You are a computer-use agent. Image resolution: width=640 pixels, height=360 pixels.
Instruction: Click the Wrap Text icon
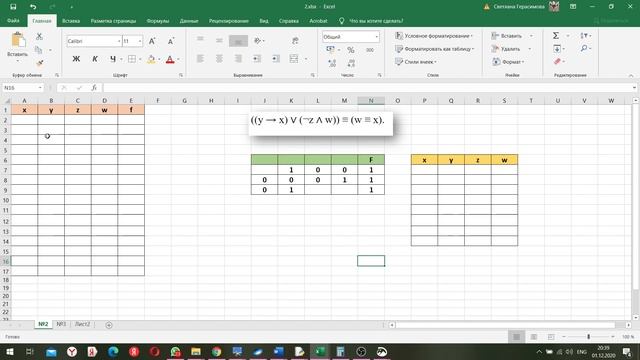click(295, 40)
